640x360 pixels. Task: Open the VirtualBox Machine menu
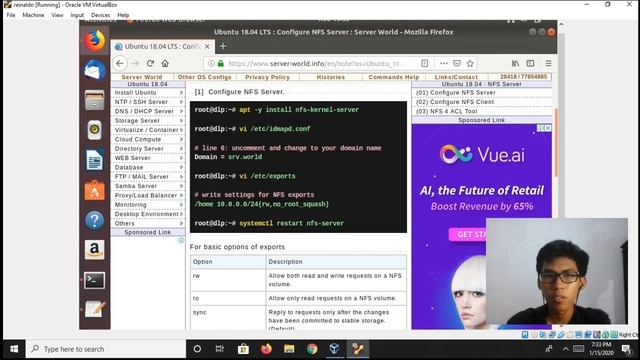point(33,15)
